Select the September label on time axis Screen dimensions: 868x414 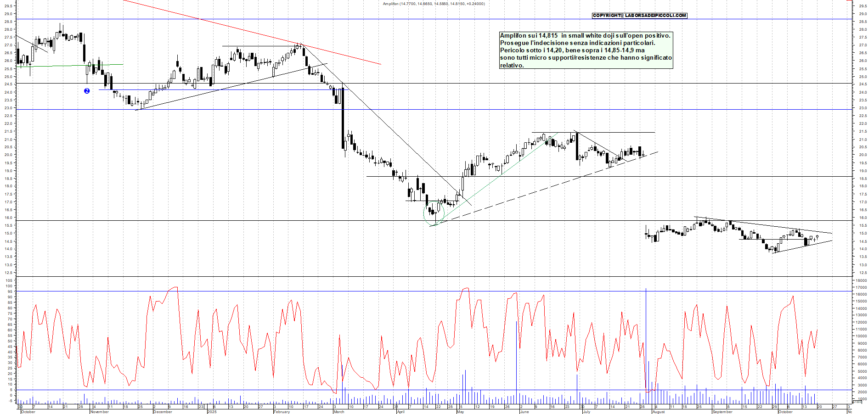[722, 412]
